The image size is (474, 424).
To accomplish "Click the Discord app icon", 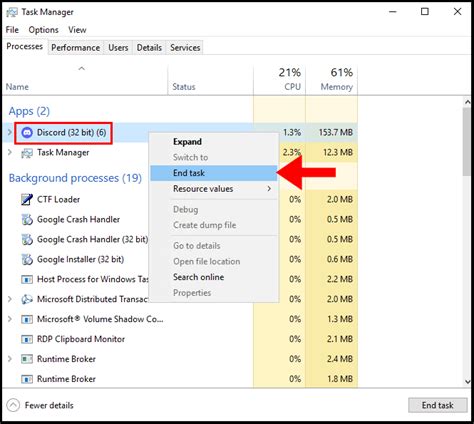I will coord(27,133).
